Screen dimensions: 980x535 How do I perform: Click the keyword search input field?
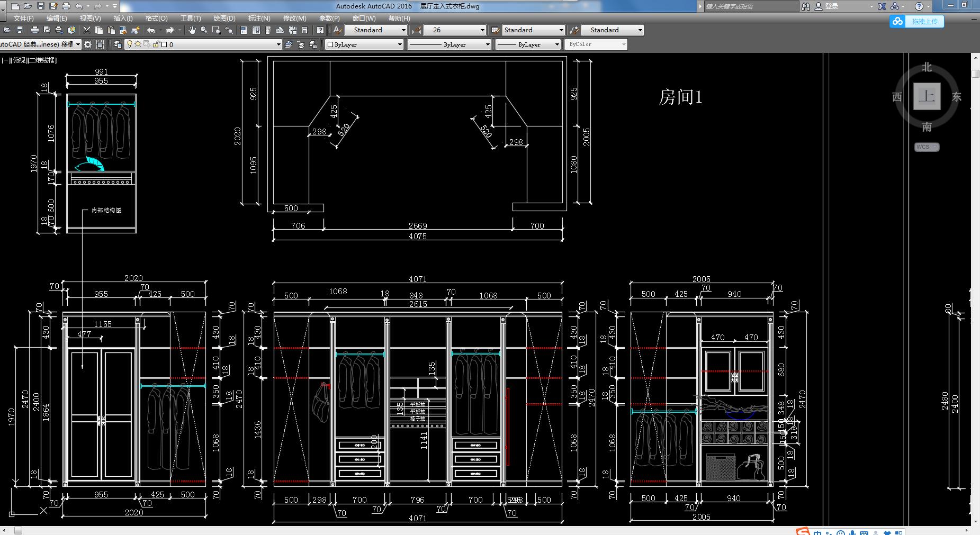[751, 6]
